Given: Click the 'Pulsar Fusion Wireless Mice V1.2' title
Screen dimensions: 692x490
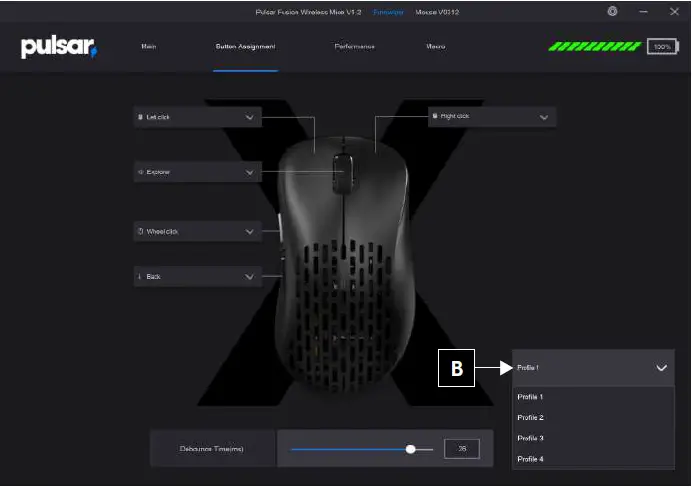Looking at the screenshot, I should coord(308,12).
